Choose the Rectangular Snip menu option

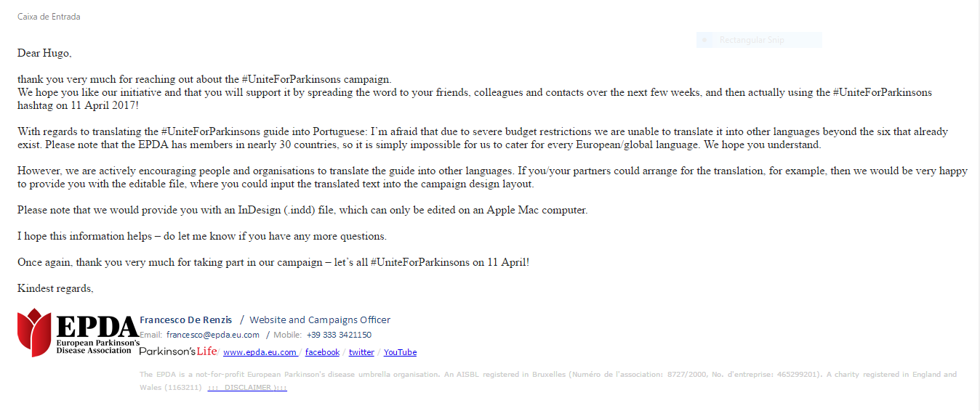pos(752,40)
